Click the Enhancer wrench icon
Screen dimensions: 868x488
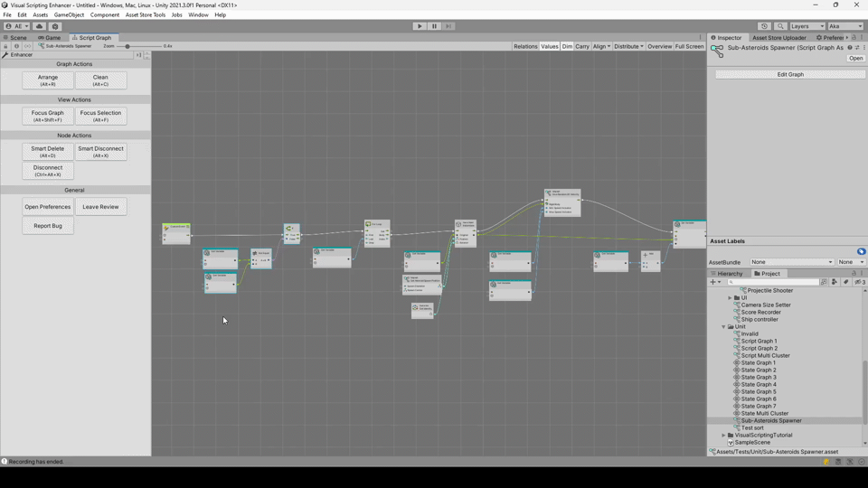(x=5, y=55)
